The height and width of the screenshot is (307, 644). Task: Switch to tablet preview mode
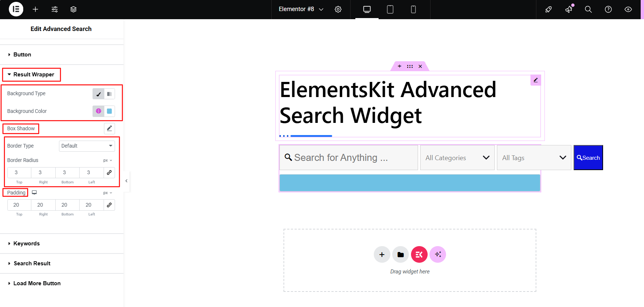tap(390, 9)
